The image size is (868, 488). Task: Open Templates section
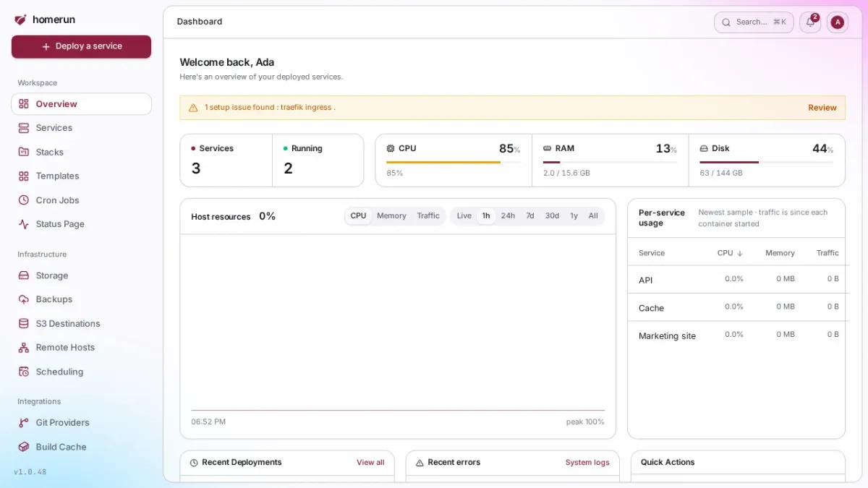point(81,176)
